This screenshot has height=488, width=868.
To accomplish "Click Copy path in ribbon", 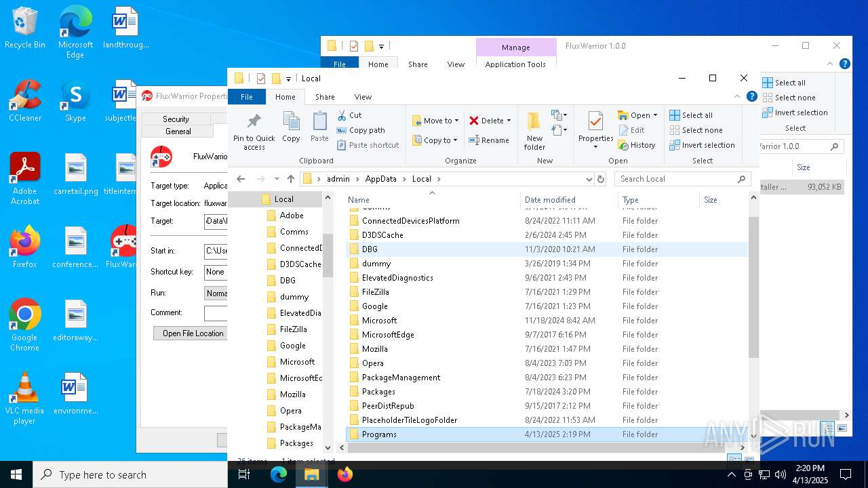I will pos(361,130).
